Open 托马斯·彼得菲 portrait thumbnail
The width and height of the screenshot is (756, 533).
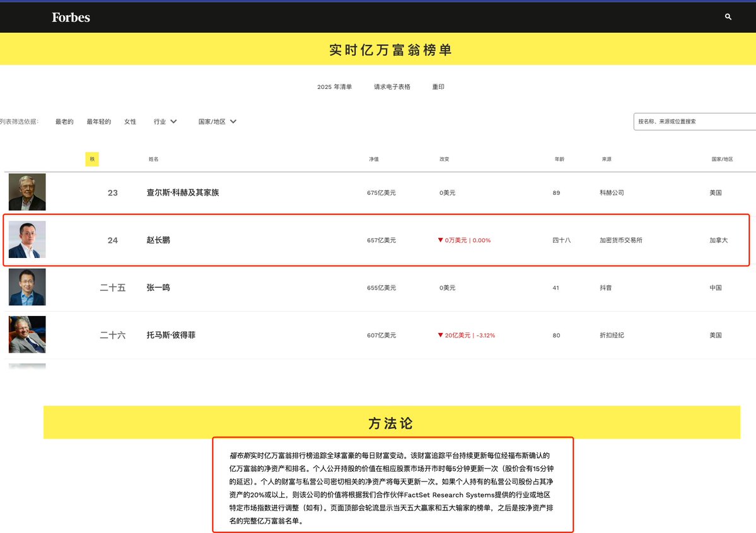[x=27, y=334]
